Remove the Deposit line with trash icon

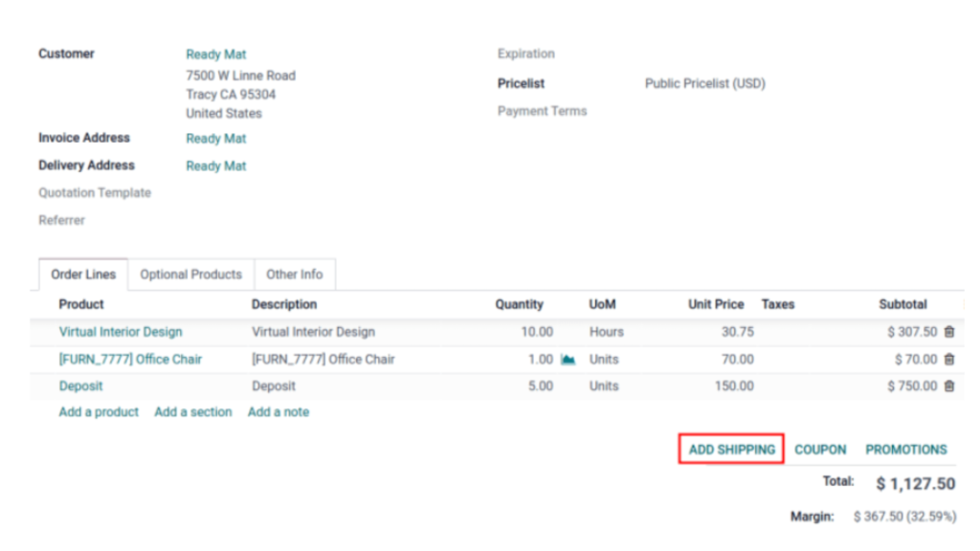pos(948,386)
